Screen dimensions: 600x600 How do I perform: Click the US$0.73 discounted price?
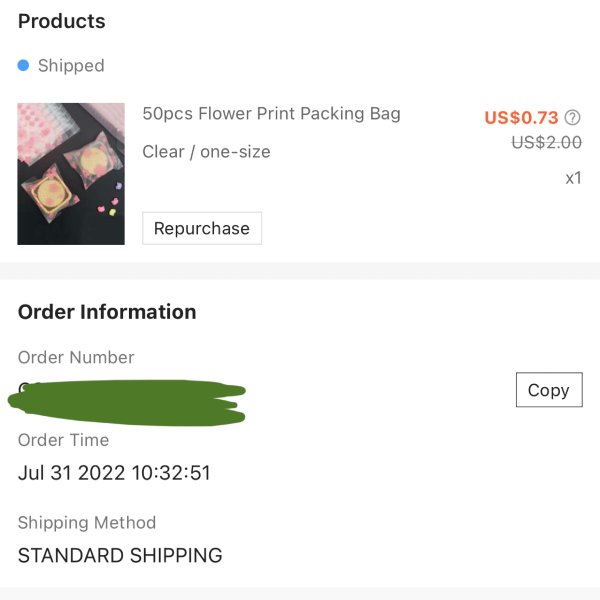521,117
